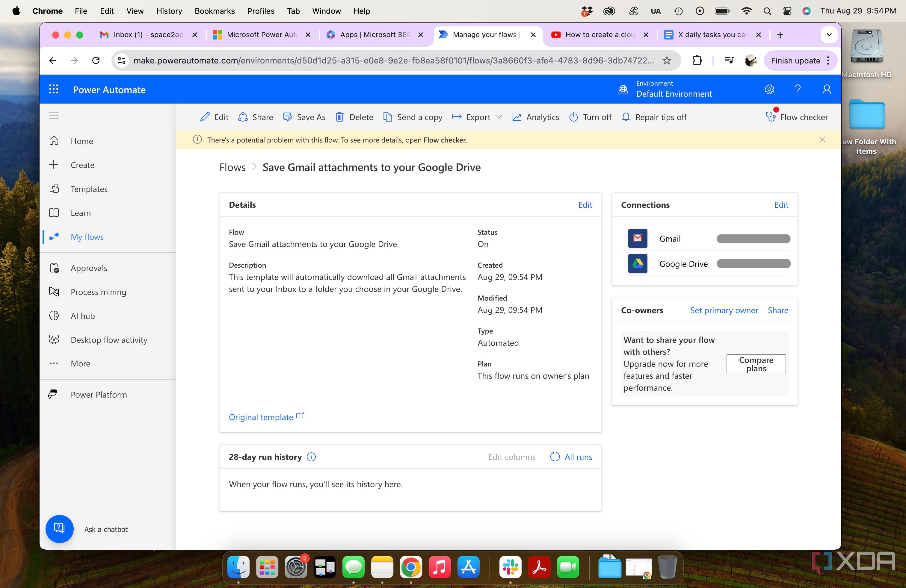Image resolution: width=906 pixels, height=588 pixels.
Task: Open the Original template link
Action: 266,417
